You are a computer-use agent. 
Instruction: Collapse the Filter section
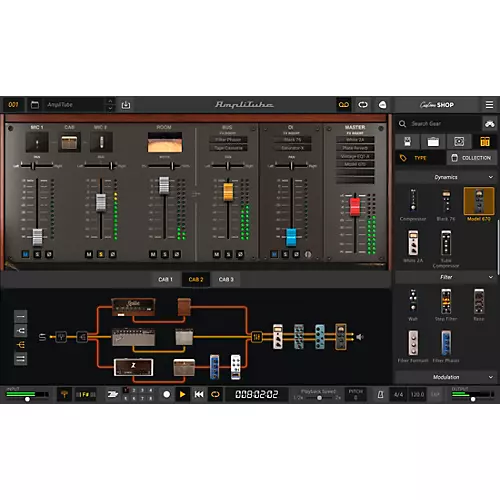click(x=490, y=277)
